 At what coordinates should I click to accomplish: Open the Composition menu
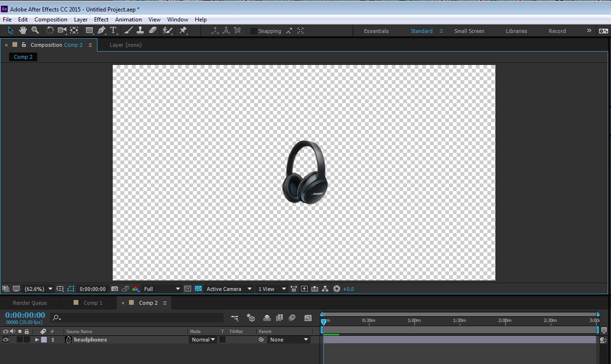coord(51,20)
